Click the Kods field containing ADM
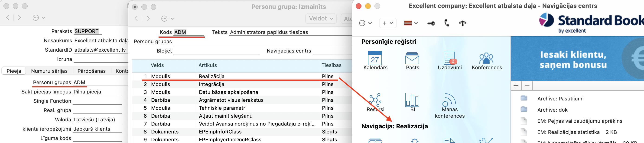 [x=189, y=32]
